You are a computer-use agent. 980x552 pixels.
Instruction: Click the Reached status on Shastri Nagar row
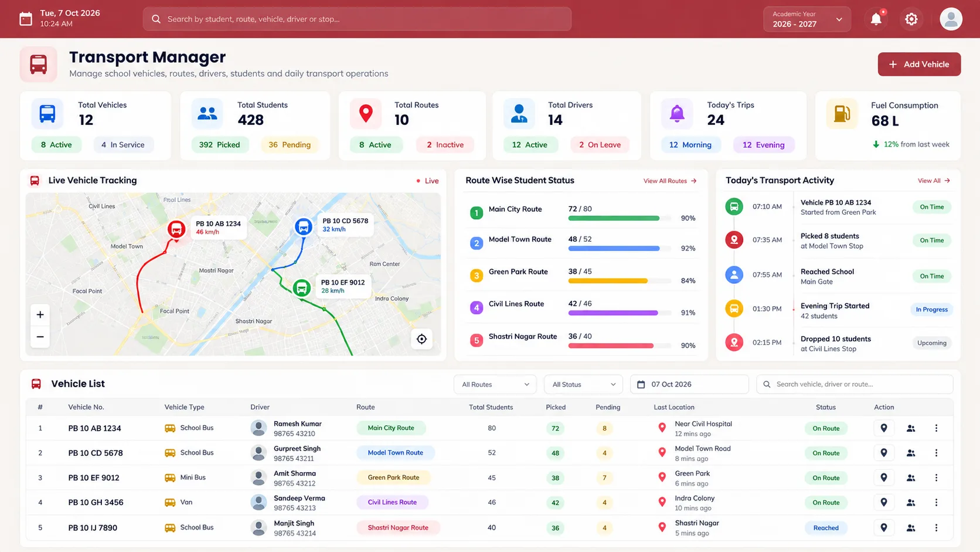tap(826, 528)
